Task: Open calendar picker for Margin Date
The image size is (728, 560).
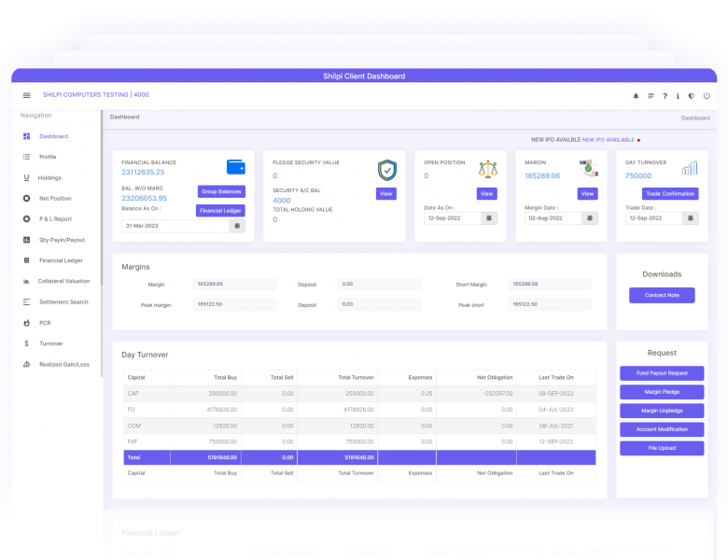Action: click(x=590, y=218)
